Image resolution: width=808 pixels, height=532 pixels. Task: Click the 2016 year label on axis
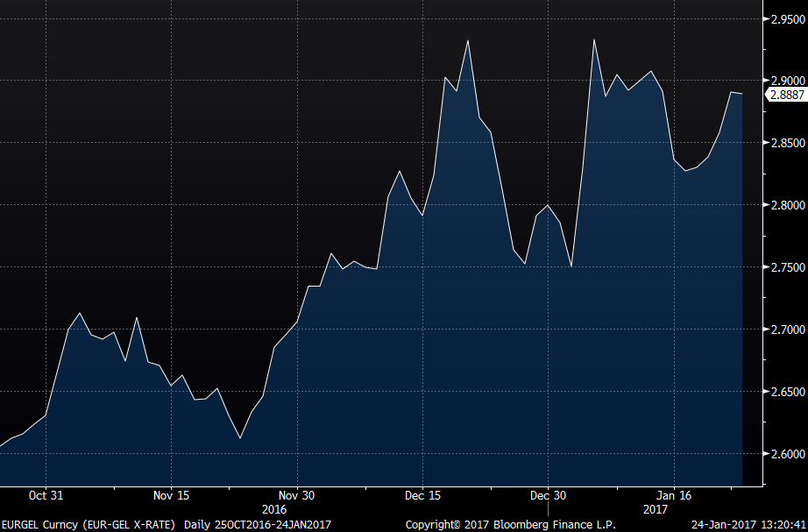click(274, 509)
